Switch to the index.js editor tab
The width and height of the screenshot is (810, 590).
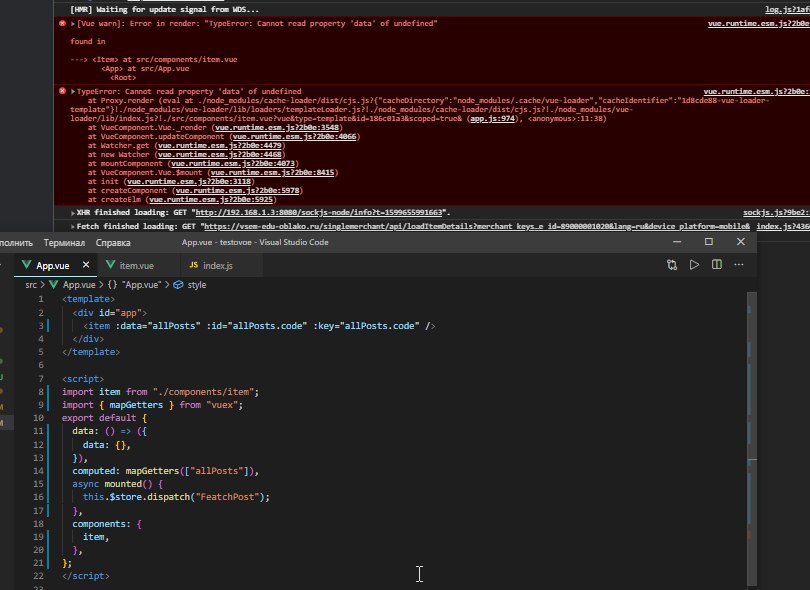(217, 266)
